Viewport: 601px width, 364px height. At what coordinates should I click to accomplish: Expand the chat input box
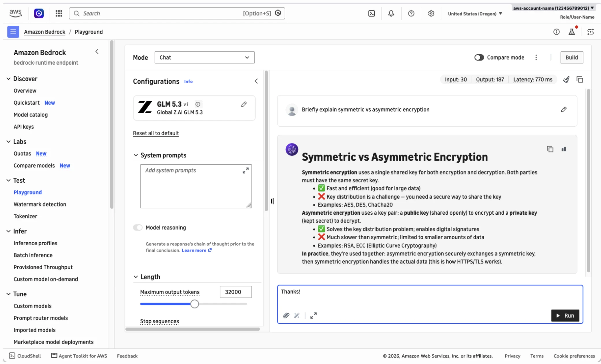[x=314, y=315]
